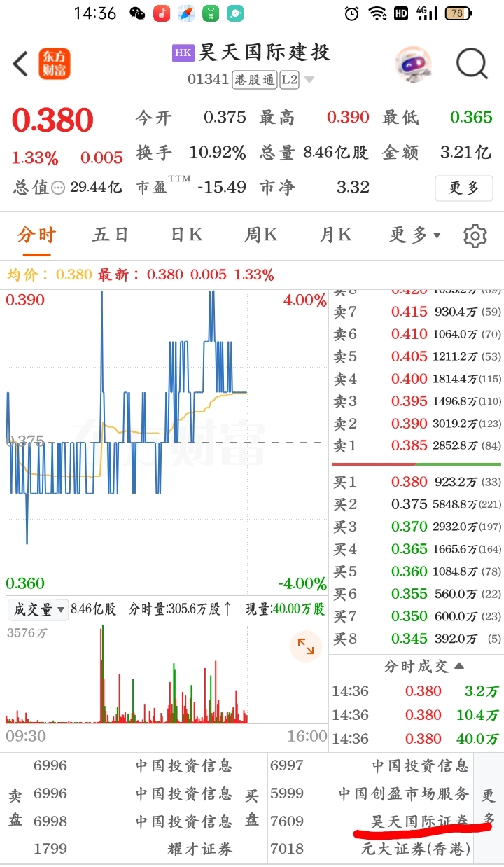Viewport: 504px width, 867px height.
Task: Tap broker 6997 中国投资信息
Action: point(370,765)
